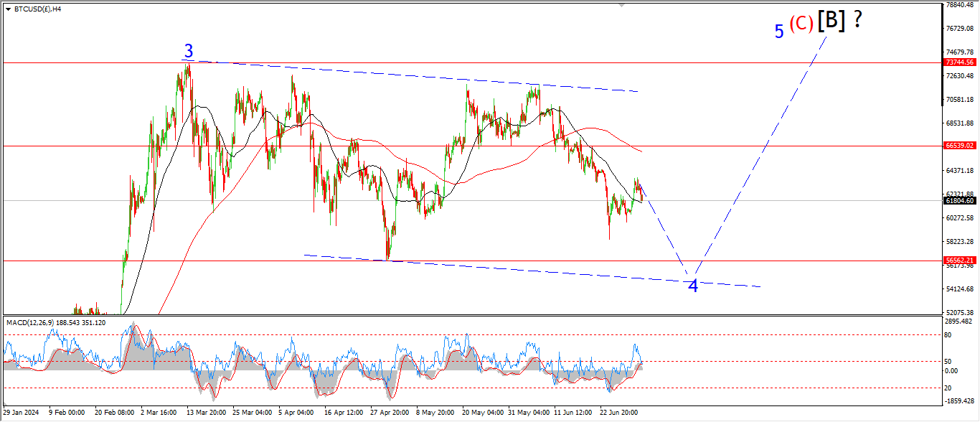The height and width of the screenshot is (422, 980).
Task: Click the -1859.478 MACD scale value
Action: pyautogui.click(x=958, y=400)
